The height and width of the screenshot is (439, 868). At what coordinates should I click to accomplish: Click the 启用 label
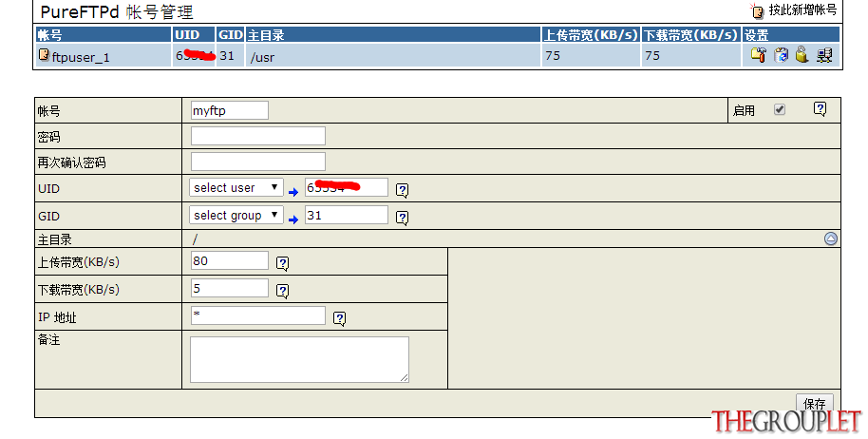(744, 110)
